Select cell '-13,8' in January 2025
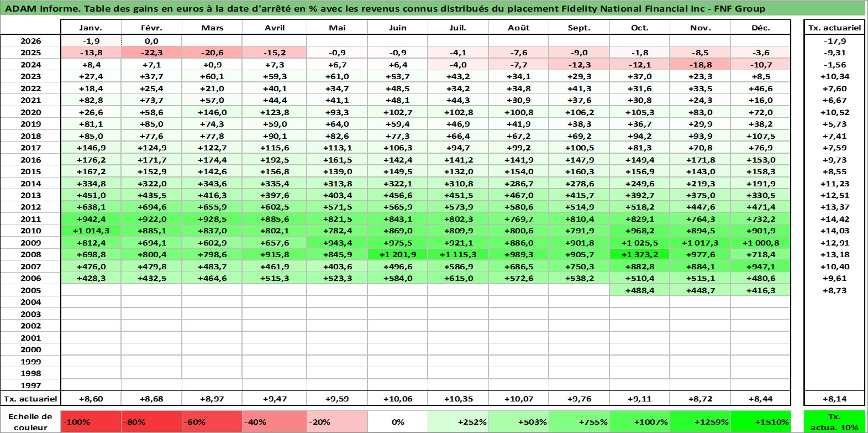868x433 pixels. (x=91, y=53)
